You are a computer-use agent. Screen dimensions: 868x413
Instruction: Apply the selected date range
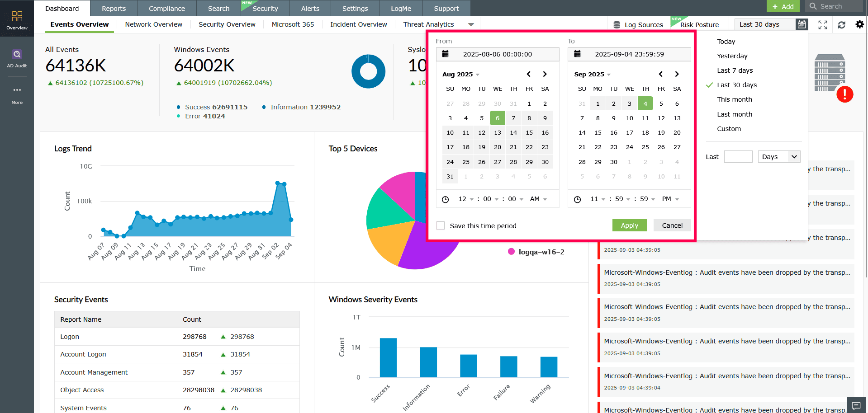pyautogui.click(x=629, y=225)
